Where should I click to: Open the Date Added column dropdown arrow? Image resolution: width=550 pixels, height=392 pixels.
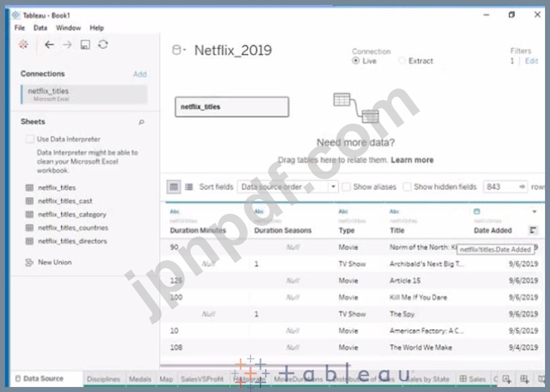pos(534,211)
